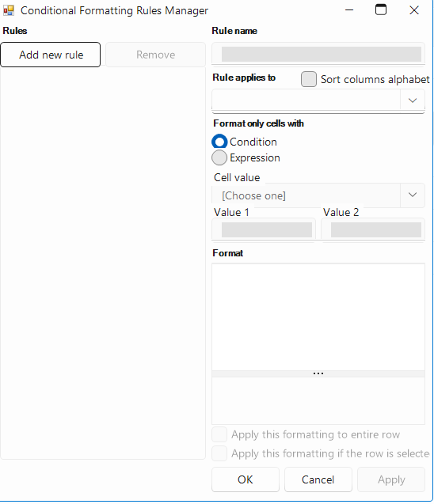Viewport: 434px width, 504px height.
Task: Click the Cancel button
Action: (318, 479)
